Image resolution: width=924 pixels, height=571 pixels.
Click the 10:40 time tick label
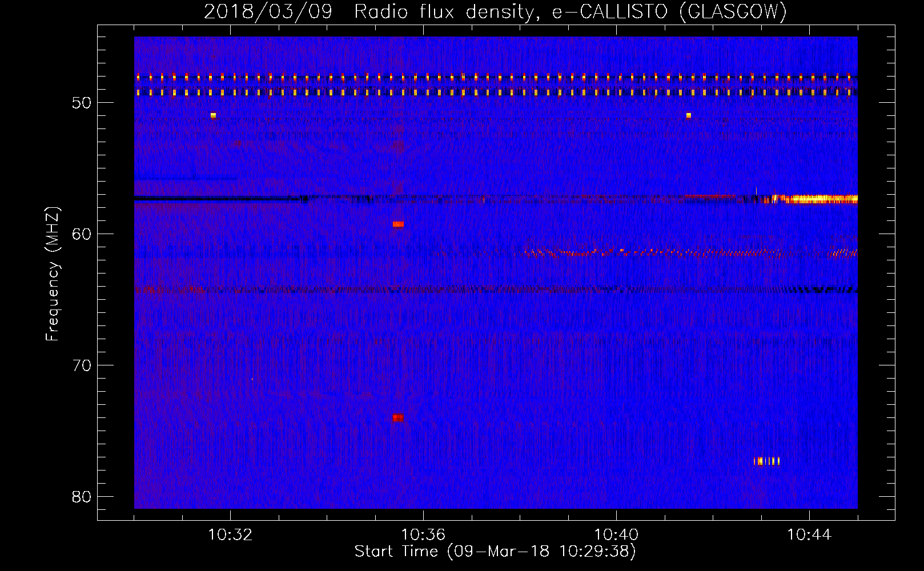616,535
